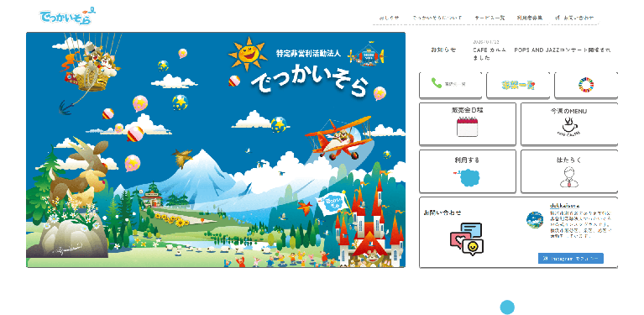Screen dimensions: 644x315
Task: Click the green phone icon
Action: (x=436, y=83)
